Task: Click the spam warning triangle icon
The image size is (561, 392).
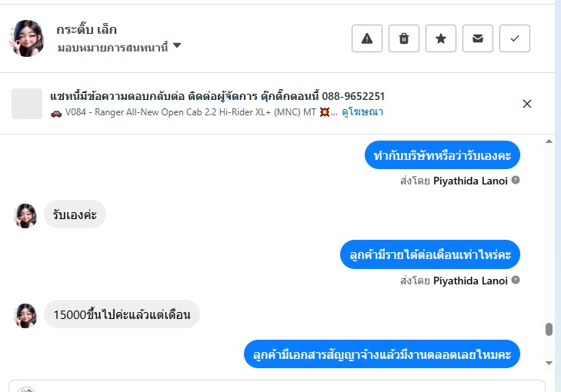Action: pyautogui.click(x=367, y=39)
